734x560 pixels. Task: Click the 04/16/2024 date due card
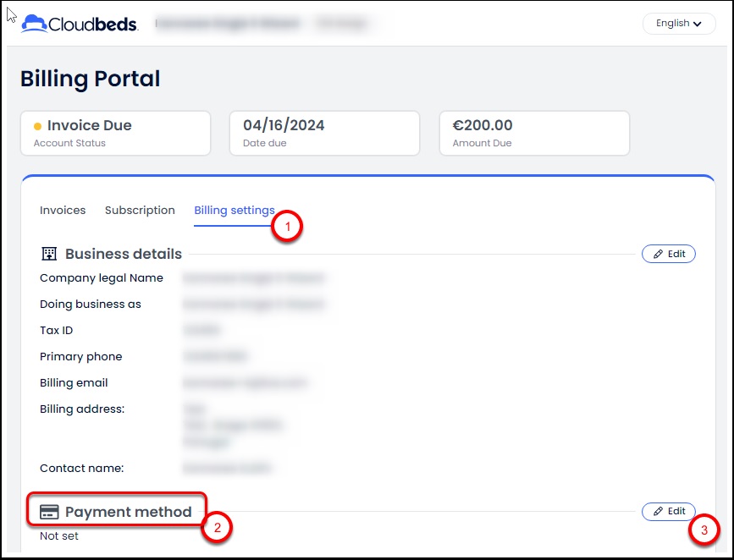(324, 134)
